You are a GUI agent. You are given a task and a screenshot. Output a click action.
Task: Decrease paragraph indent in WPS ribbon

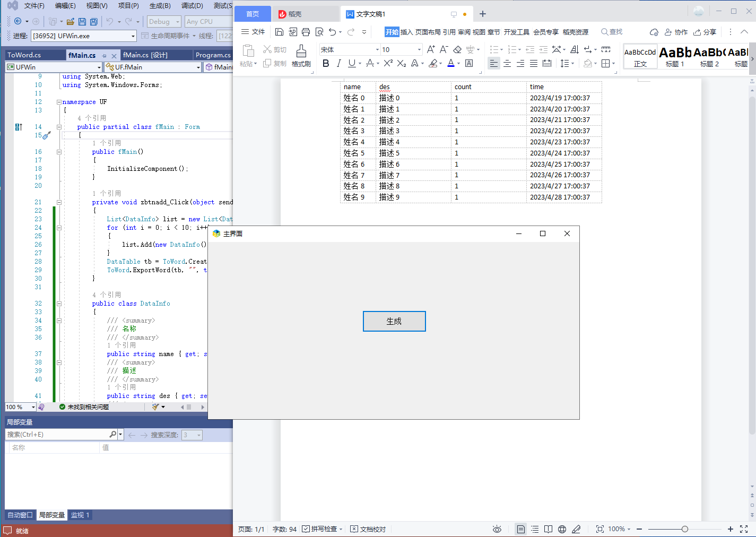530,49
